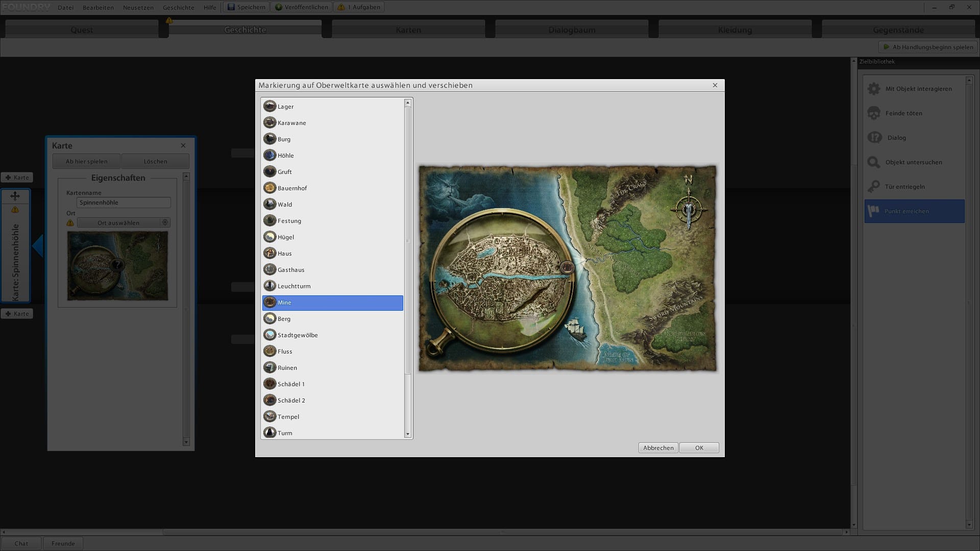Click the marker on the overworld map

pos(567,267)
